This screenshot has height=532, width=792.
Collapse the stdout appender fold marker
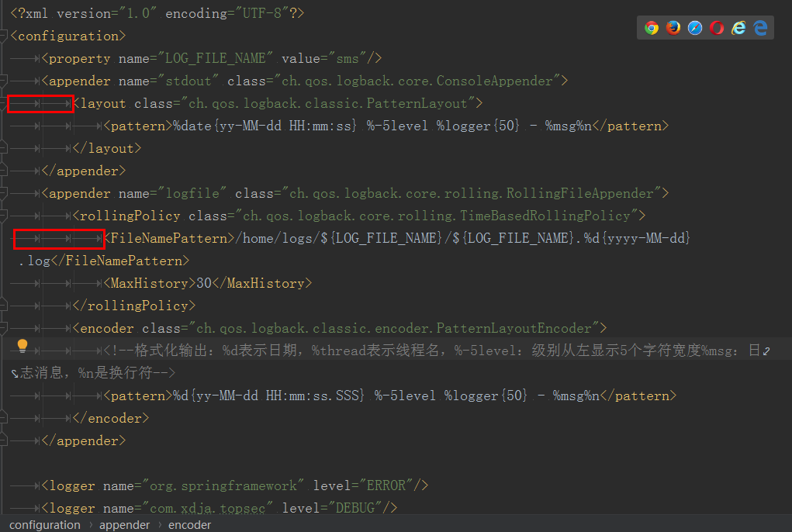(3, 81)
